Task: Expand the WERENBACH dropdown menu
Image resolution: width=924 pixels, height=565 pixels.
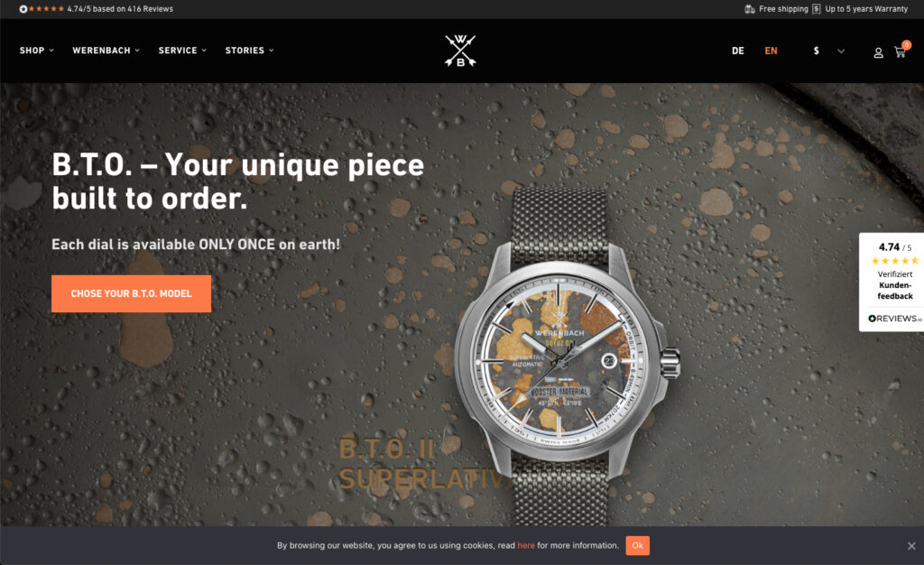Action: coord(106,51)
